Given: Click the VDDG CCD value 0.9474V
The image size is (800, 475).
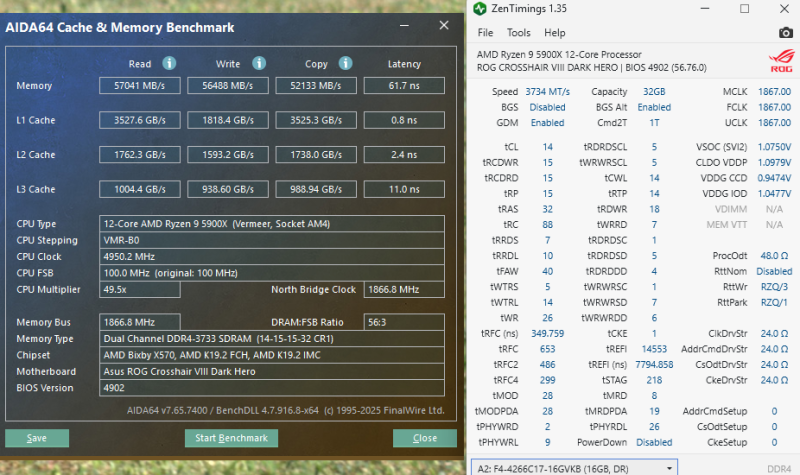Looking at the screenshot, I should tap(774, 178).
